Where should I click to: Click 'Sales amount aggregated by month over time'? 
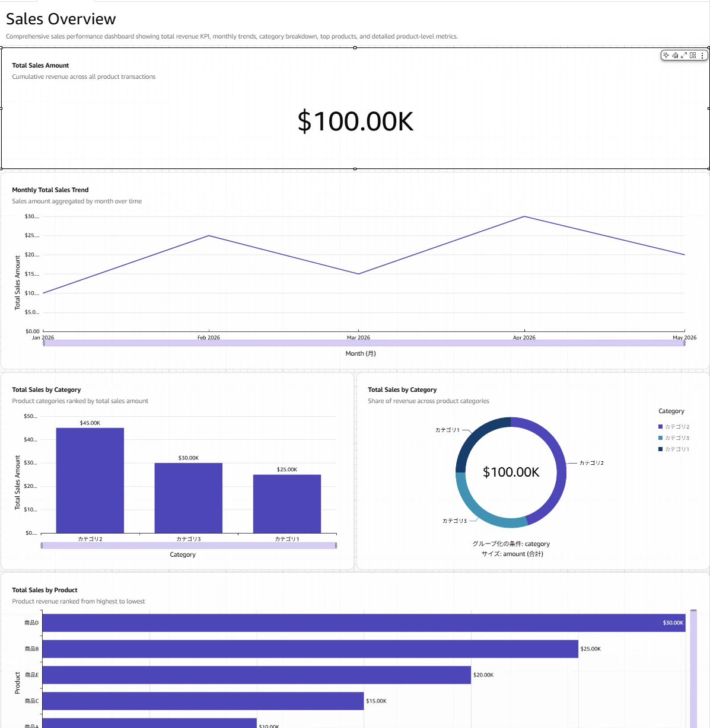click(x=77, y=201)
